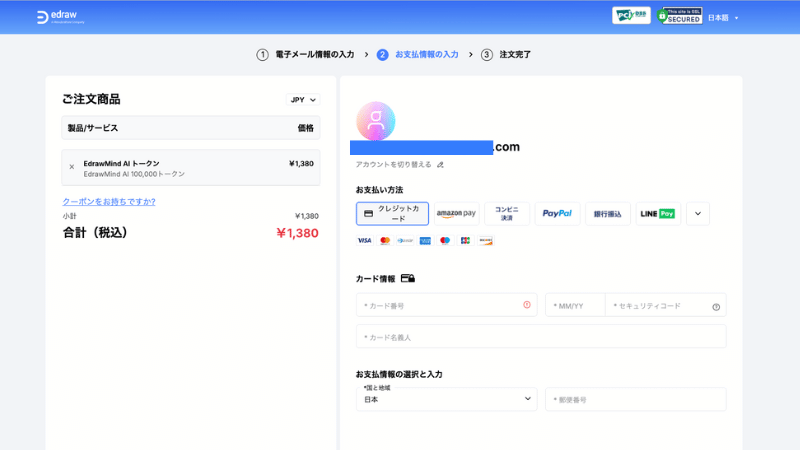
Task: Select クレジットカード payment method
Action: 392,214
